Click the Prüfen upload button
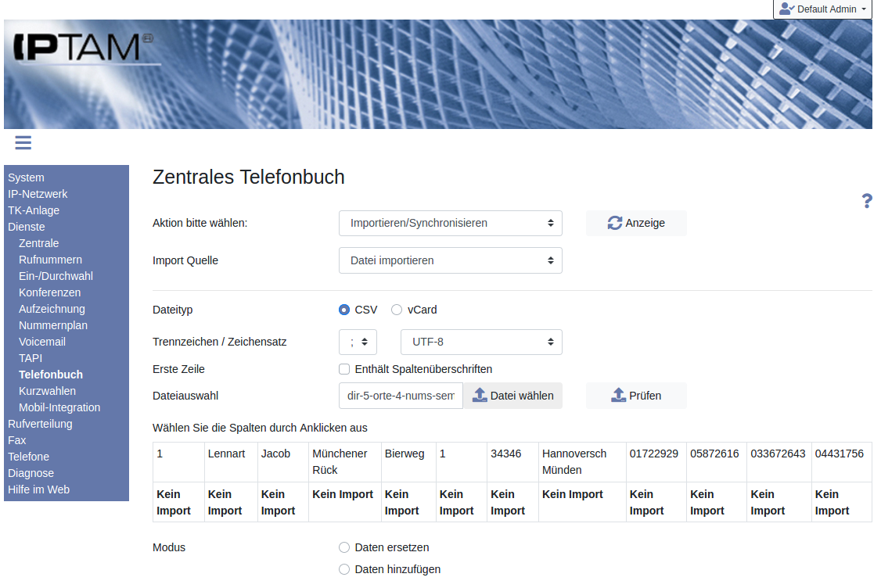The width and height of the screenshot is (881, 588). [x=635, y=396]
